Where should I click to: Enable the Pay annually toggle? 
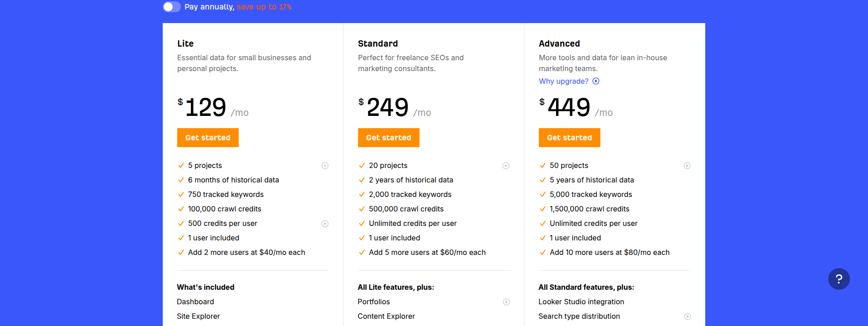coord(172,7)
